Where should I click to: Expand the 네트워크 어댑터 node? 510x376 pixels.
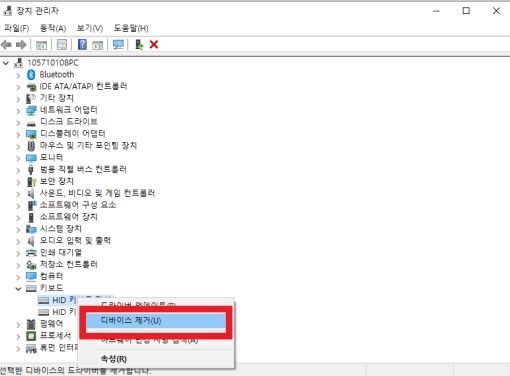(x=18, y=111)
